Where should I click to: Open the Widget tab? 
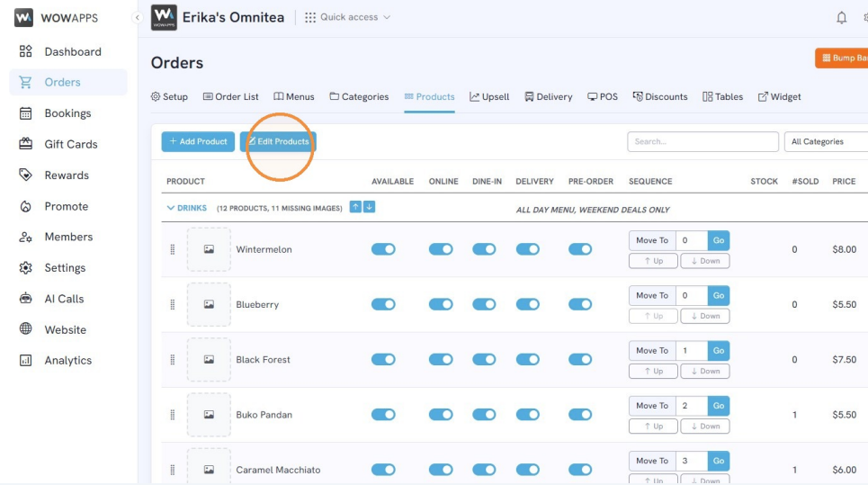[x=780, y=96]
